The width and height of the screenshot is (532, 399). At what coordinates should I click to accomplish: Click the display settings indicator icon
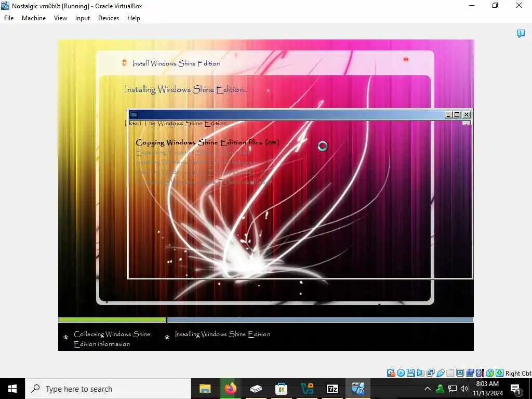click(460, 373)
